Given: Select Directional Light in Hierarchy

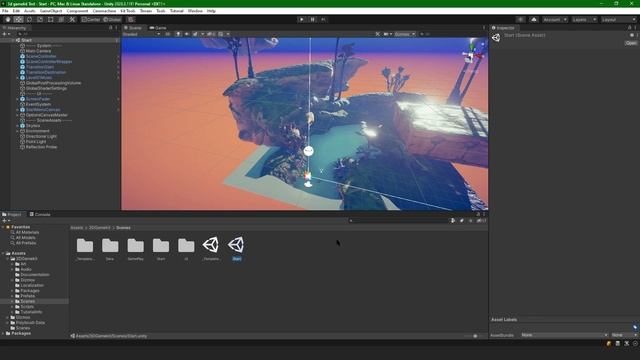Looking at the screenshot, I should coord(41,136).
